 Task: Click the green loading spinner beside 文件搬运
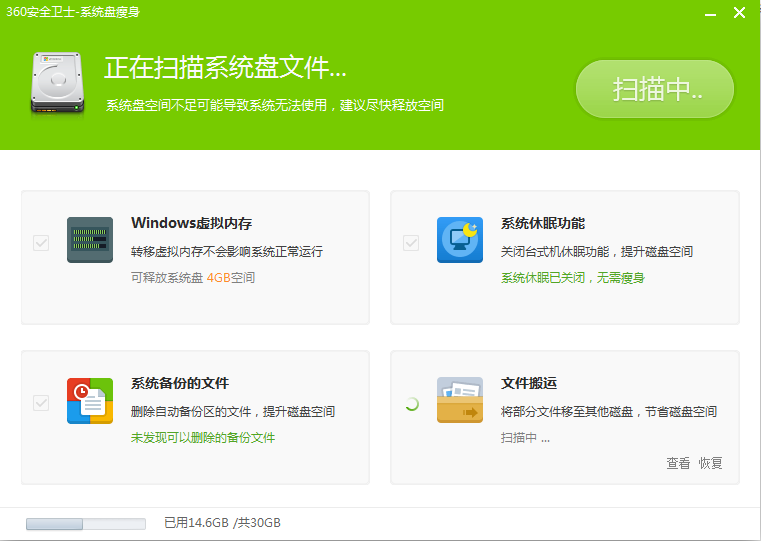coord(410,404)
